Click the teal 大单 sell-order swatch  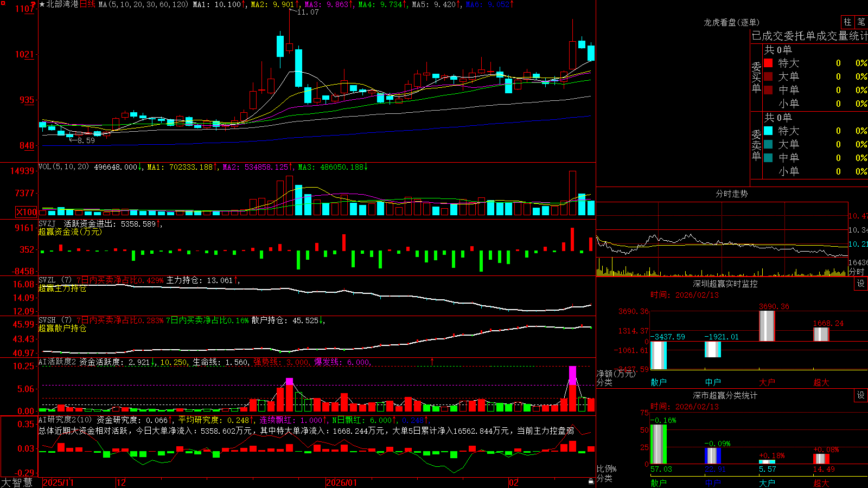coord(768,144)
